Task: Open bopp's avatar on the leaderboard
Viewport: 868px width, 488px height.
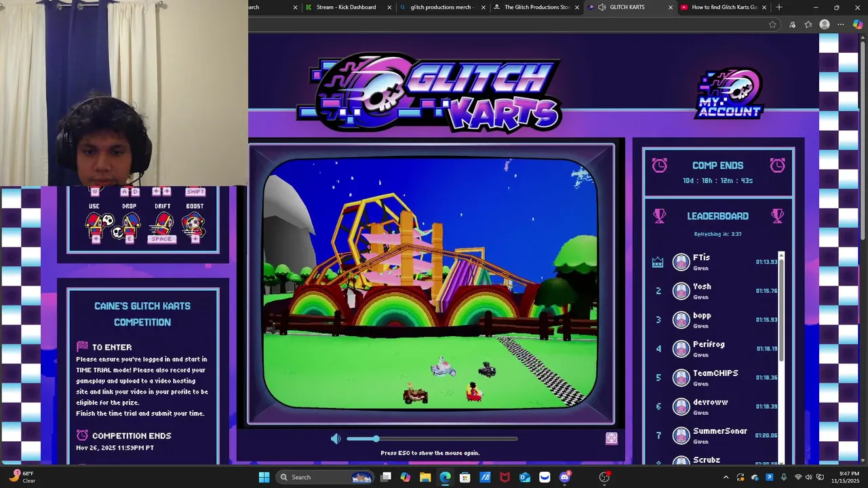Action: coord(681,320)
